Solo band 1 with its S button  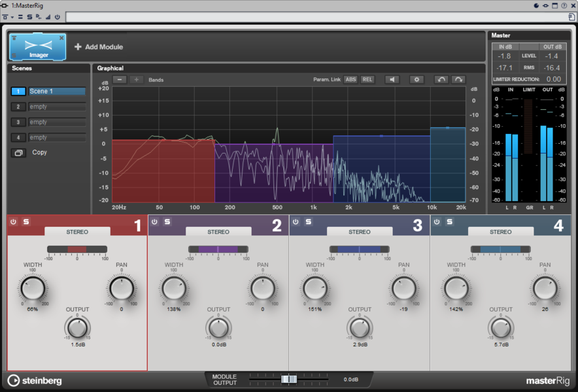coord(25,221)
